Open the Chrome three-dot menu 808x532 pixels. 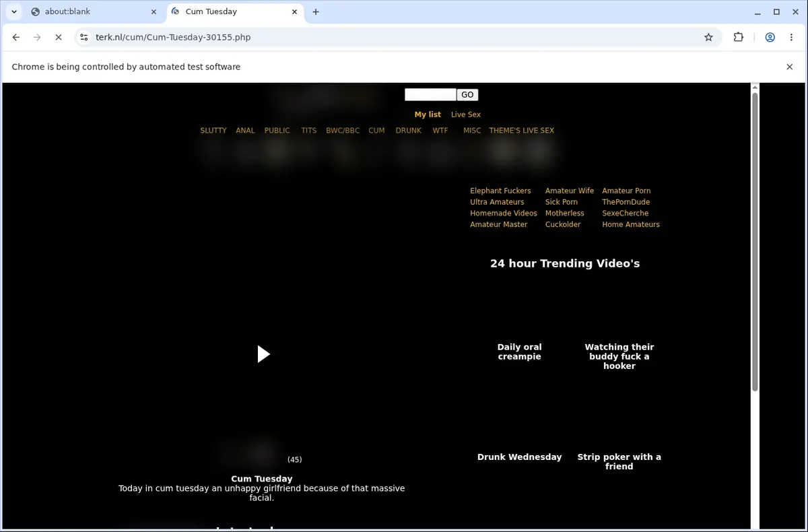(791, 38)
